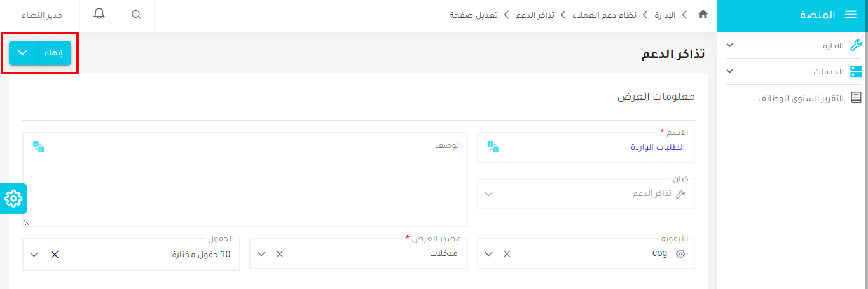Toggle the hamburger menu beside المنصة
This screenshot has width=868, height=289.
coord(851,15)
